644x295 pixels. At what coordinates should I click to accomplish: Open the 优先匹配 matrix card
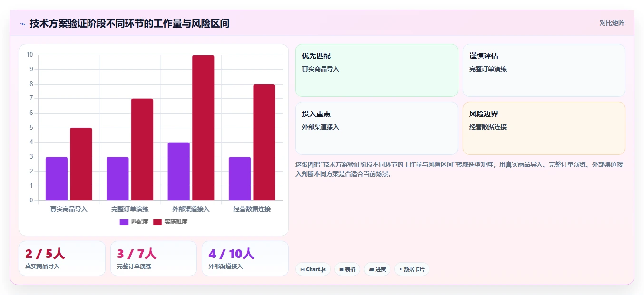(x=376, y=70)
